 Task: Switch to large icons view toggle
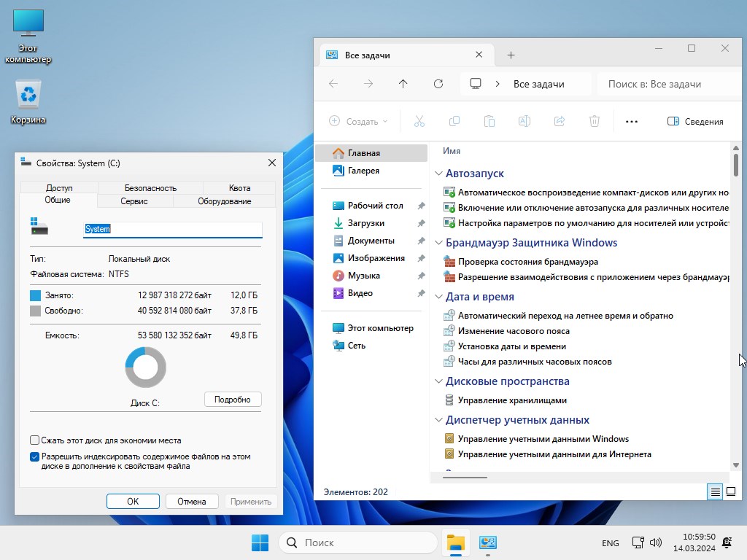pos(731,492)
